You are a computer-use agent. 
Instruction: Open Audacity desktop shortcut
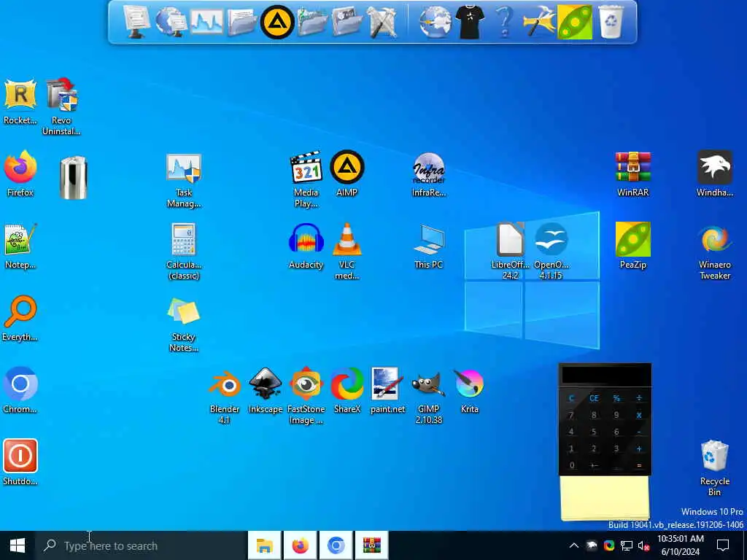coord(306,246)
